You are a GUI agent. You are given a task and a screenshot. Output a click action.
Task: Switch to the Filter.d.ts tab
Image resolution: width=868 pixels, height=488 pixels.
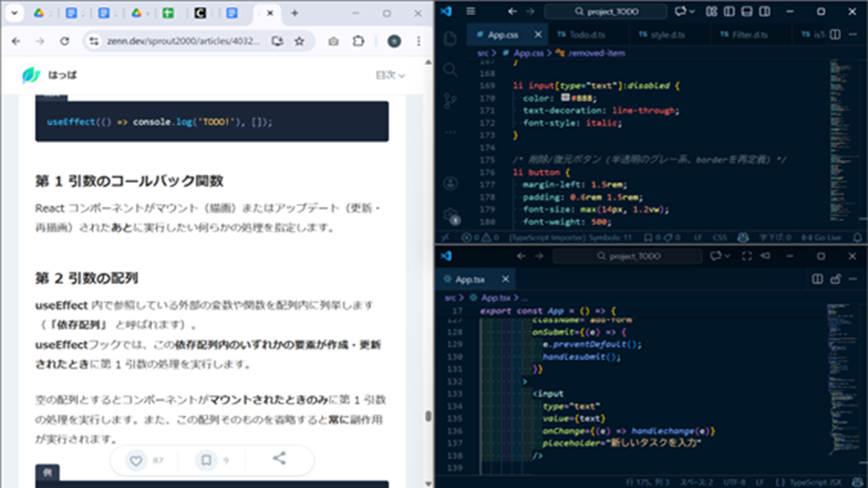click(749, 35)
